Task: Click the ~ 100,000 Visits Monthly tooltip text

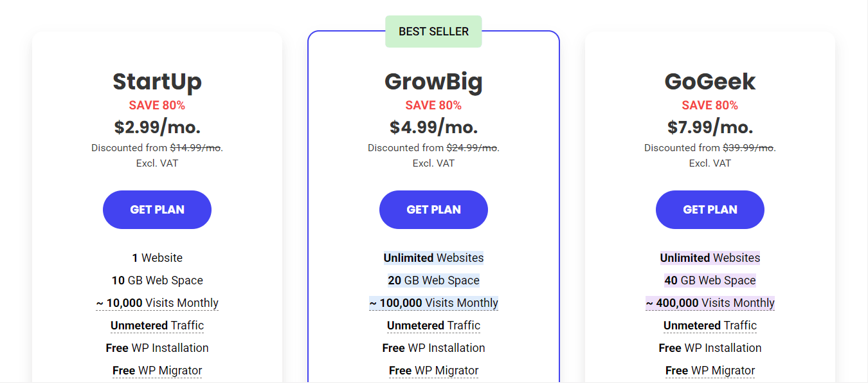Action: click(433, 303)
